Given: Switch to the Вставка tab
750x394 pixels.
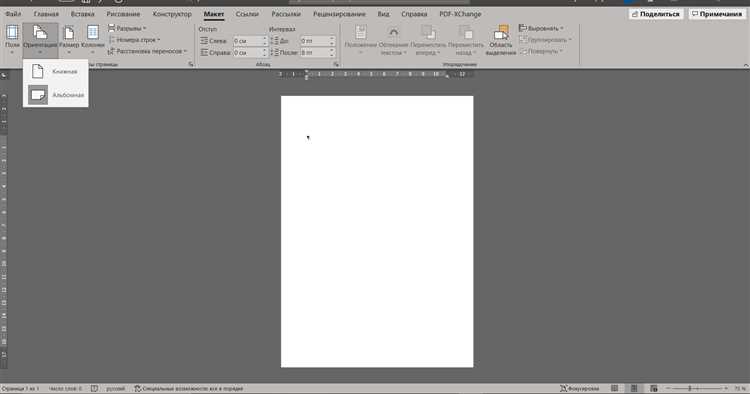Looking at the screenshot, I should 82,14.
